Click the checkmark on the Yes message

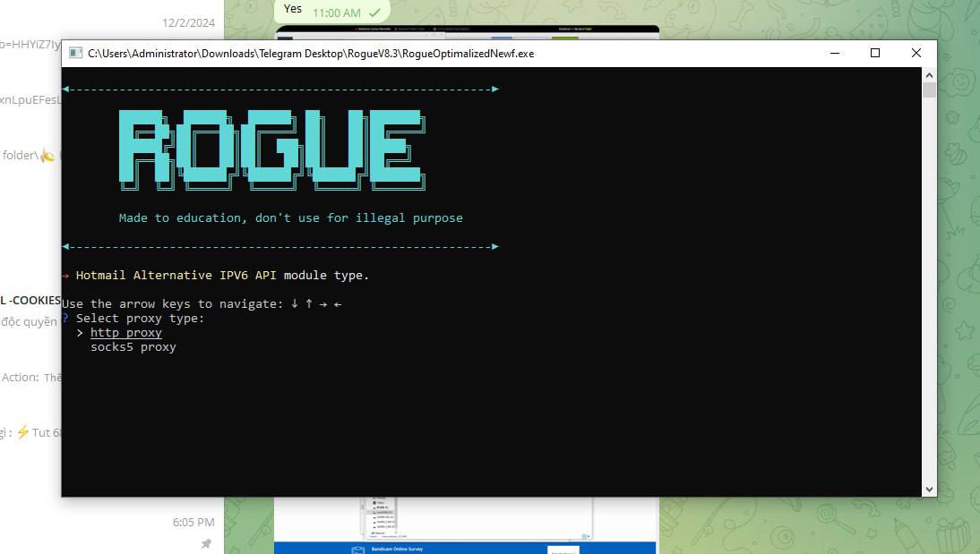(x=374, y=13)
